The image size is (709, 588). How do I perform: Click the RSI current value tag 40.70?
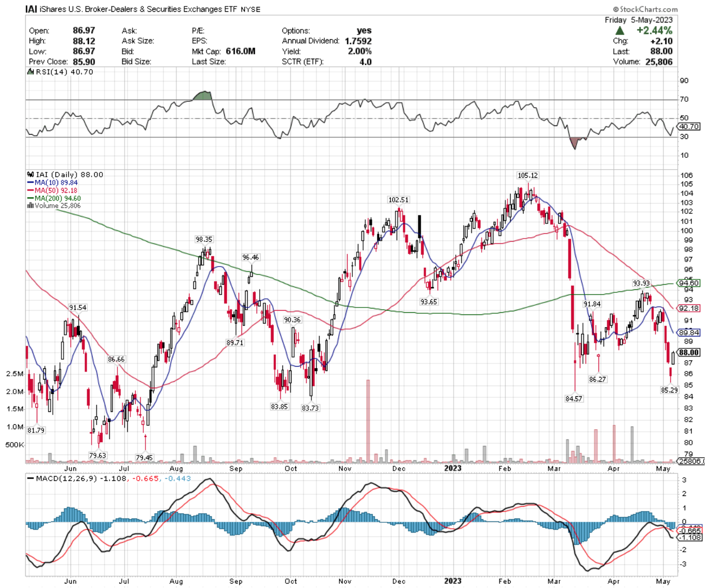pos(689,127)
